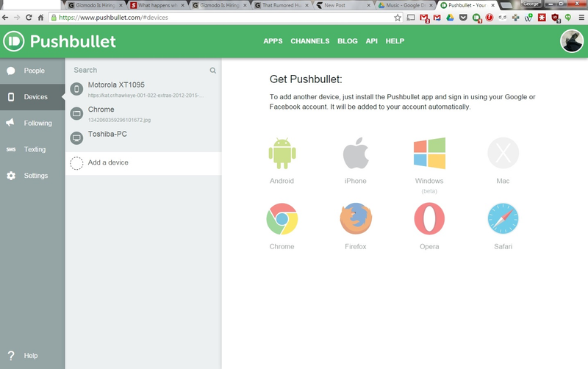Close the Pushbullet browser tab
The width and height of the screenshot is (588, 369).
click(492, 5)
